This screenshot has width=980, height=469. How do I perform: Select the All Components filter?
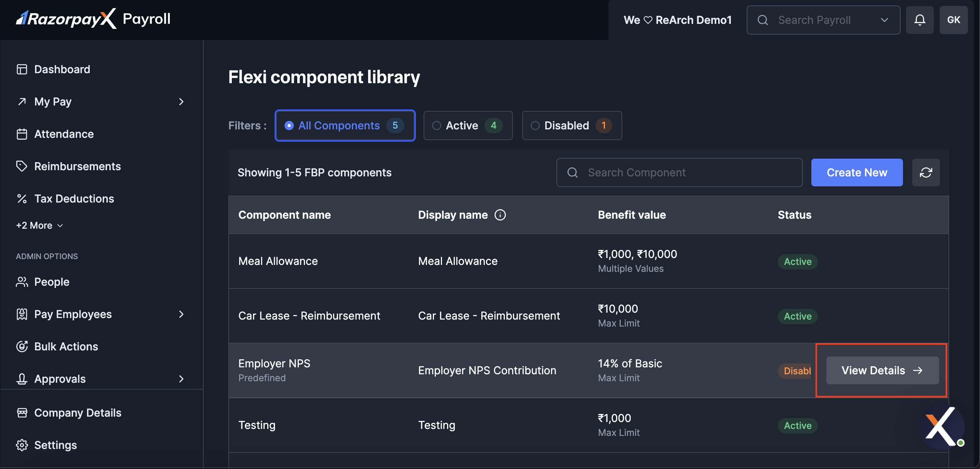345,126
